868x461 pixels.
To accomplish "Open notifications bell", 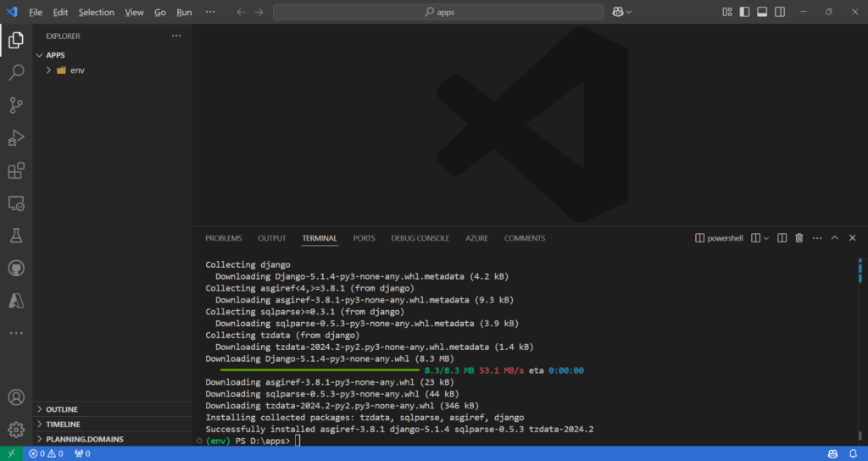I will click(853, 454).
